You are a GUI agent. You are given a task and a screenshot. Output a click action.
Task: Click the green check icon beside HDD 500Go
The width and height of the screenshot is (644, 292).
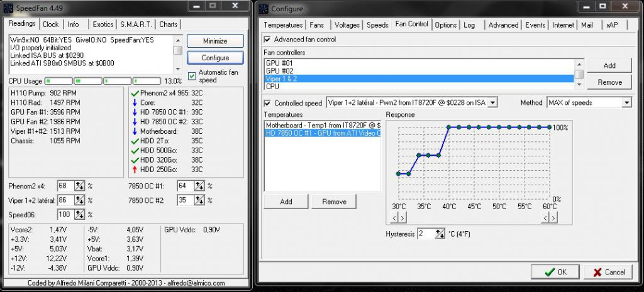click(x=135, y=151)
